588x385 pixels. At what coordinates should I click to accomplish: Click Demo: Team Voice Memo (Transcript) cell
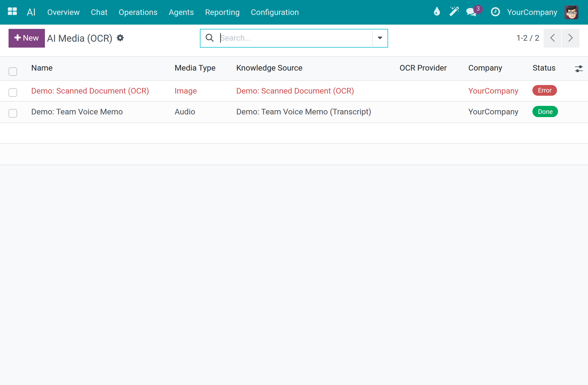[x=304, y=112]
